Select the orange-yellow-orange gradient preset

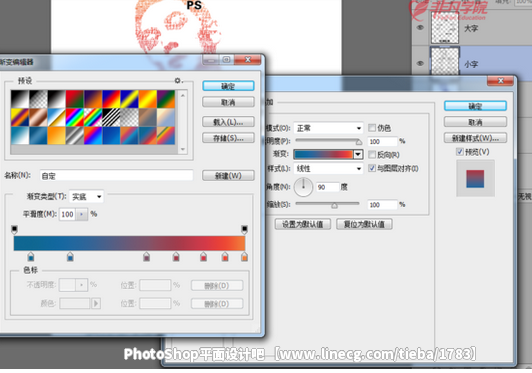point(148,99)
